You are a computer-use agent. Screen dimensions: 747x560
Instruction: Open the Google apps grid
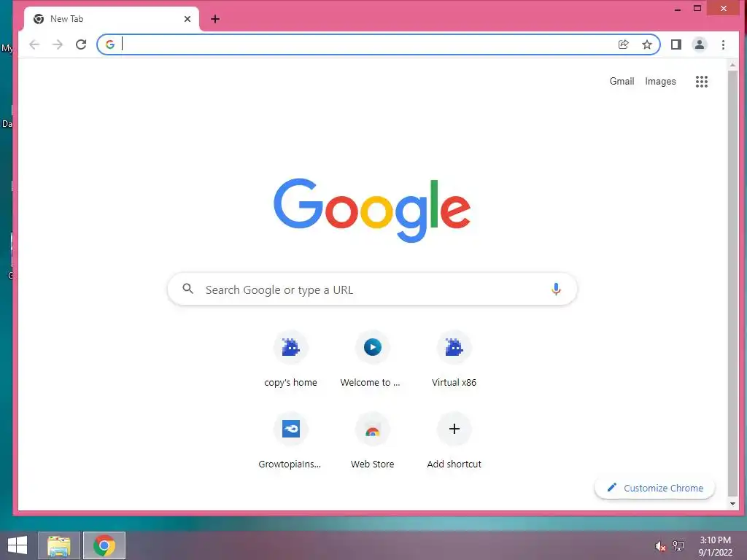click(701, 82)
